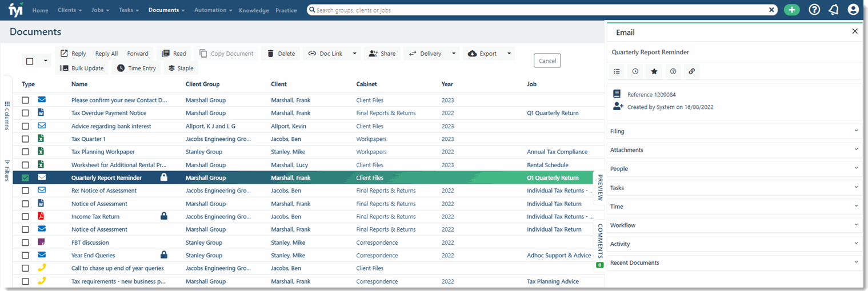
Task: Open the select-all checkbox dropdown arrow
Action: pyautogui.click(x=45, y=61)
